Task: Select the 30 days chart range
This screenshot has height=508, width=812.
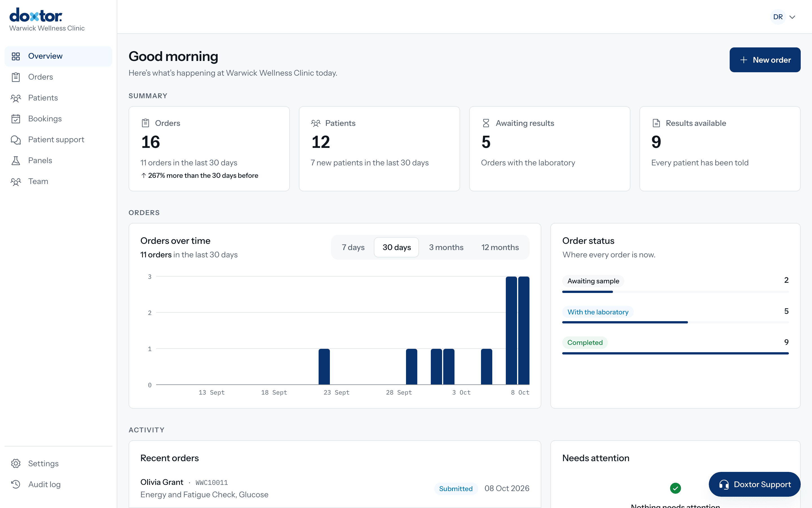Action: coord(397,247)
